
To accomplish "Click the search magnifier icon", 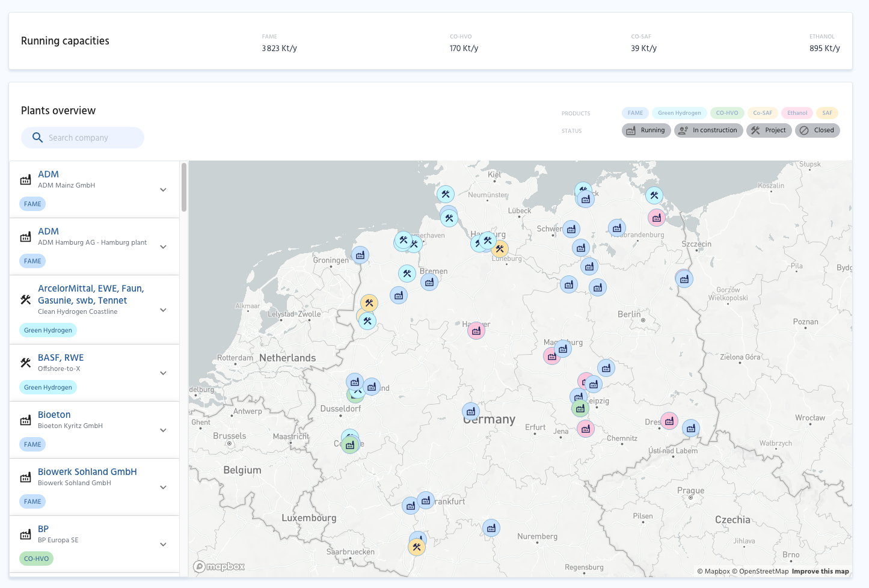I will (37, 138).
